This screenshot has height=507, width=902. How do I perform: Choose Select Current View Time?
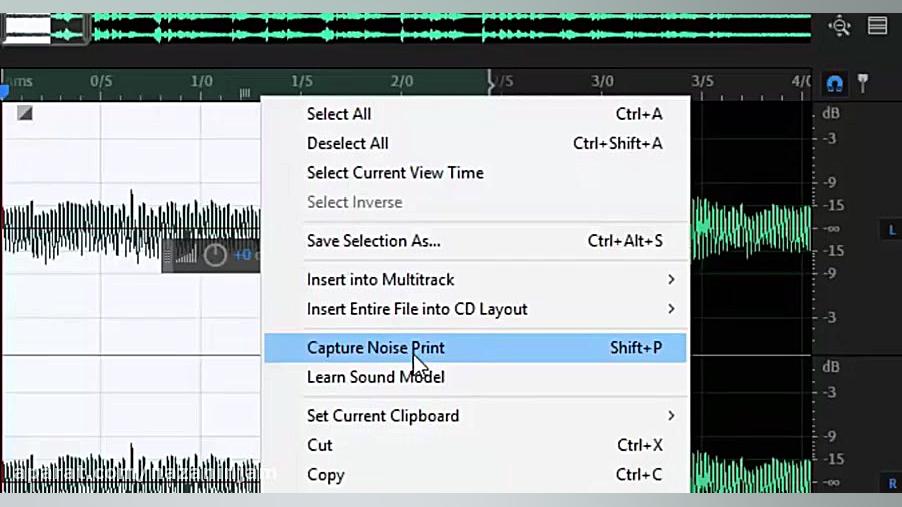[x=475, y=173]
